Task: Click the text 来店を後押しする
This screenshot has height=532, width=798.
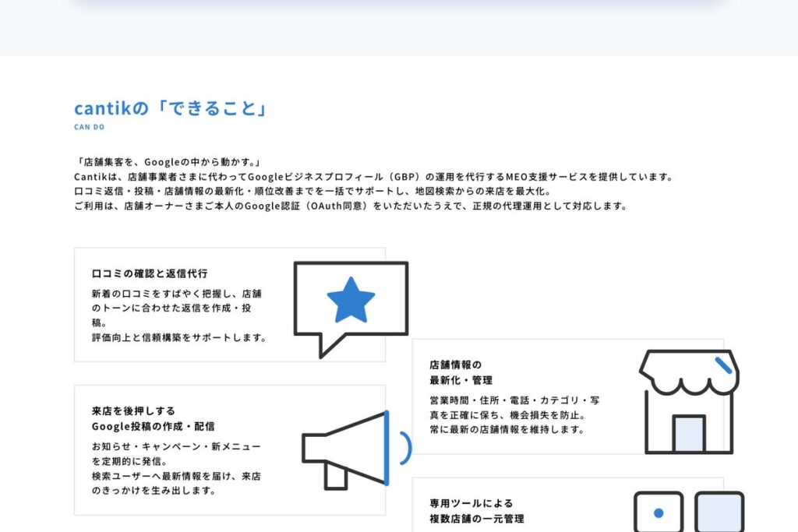Action: coord(133,411)
